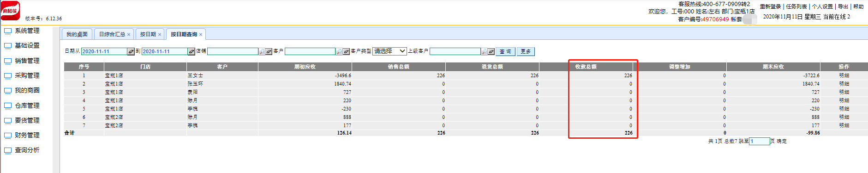Viewport: 868px width, 173px height.
Task: Click into the 上级客户 input field
Action: (x=455, y=51)
